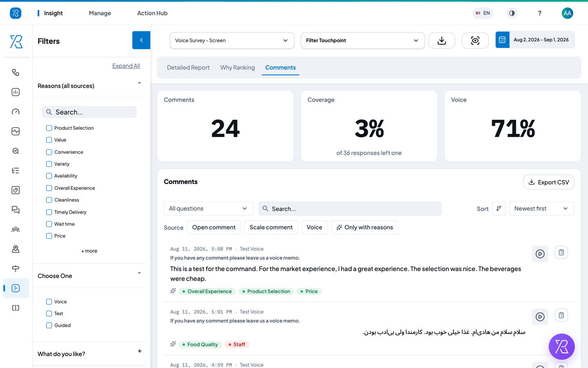Click the Export CSV button

pyautogui.click(x=548, y=182)
